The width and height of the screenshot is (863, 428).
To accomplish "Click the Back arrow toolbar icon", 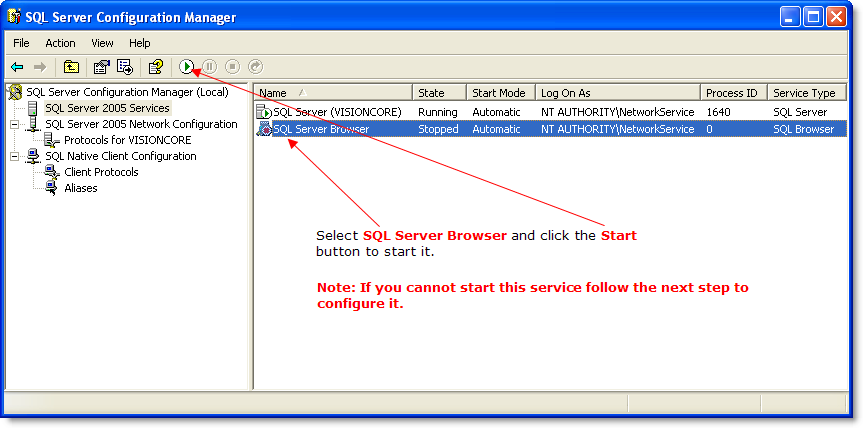I will pyautogui.click(x=17, y=67).
